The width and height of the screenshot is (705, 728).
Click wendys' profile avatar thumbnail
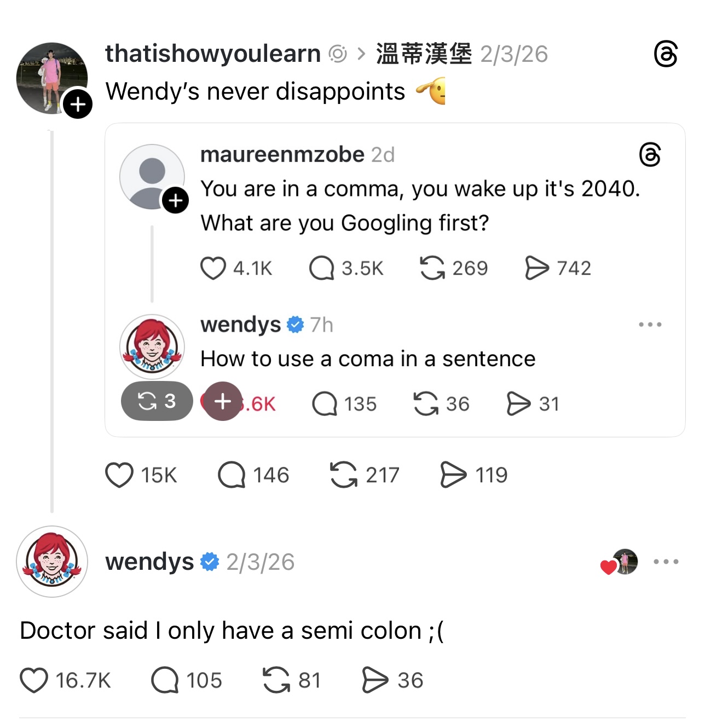point(52,562)
